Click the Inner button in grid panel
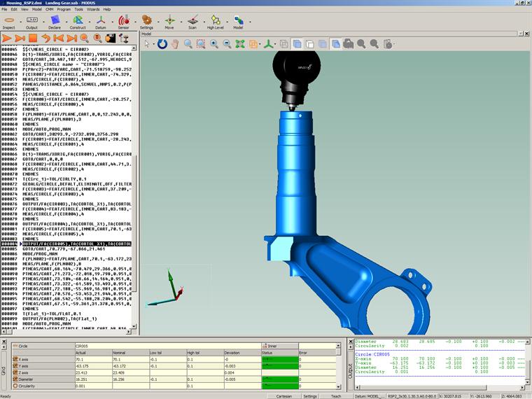Screen dimensions: 532x399 click(x=280, y=346)
